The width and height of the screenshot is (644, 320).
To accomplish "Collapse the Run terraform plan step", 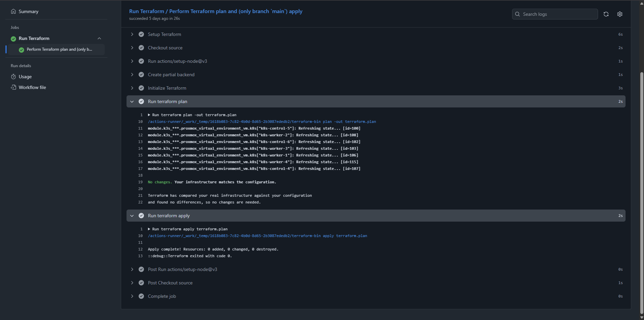I will click(x=132, y=101).
